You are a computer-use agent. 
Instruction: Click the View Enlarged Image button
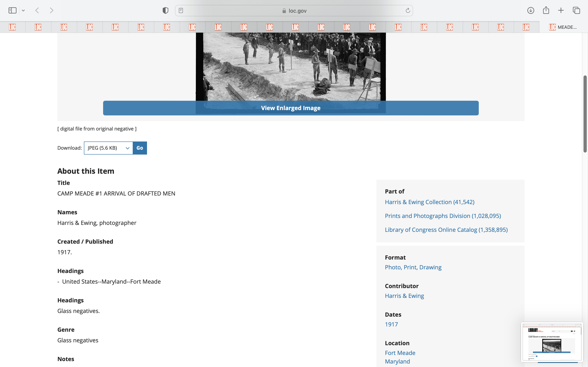tap(291, 108)
